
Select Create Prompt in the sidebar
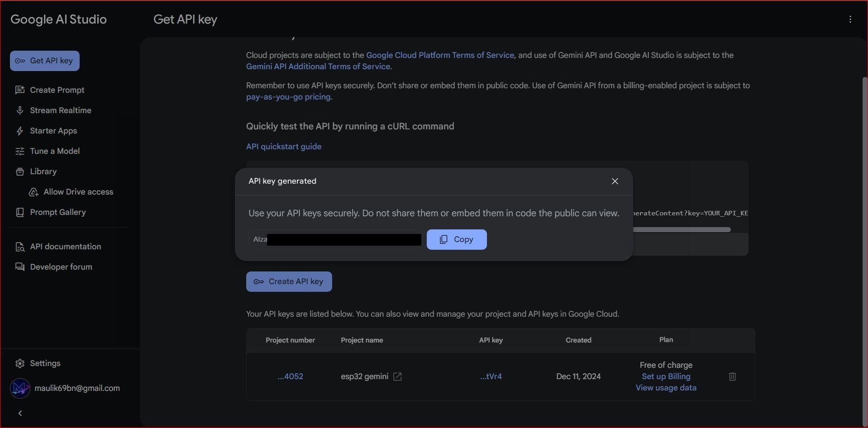coord(57,90)
